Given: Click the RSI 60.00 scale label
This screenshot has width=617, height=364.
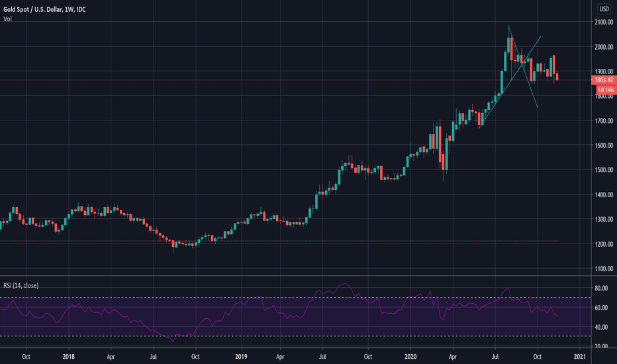Looking at the screenshot, I should click(601, 307).
